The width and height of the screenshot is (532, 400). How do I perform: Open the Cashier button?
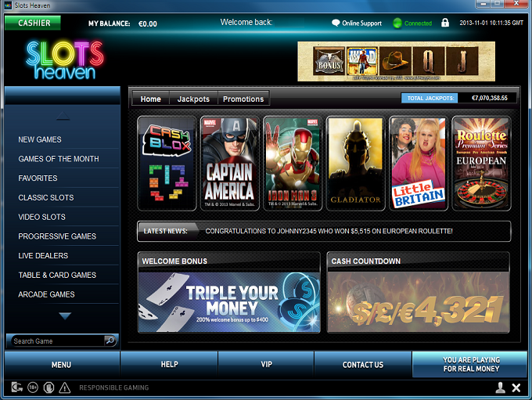33,23
